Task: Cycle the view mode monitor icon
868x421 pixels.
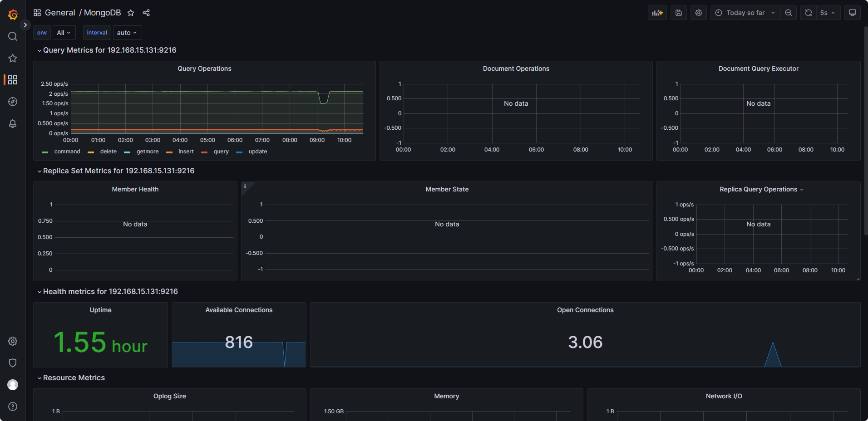Action: (x=853, y=13)
